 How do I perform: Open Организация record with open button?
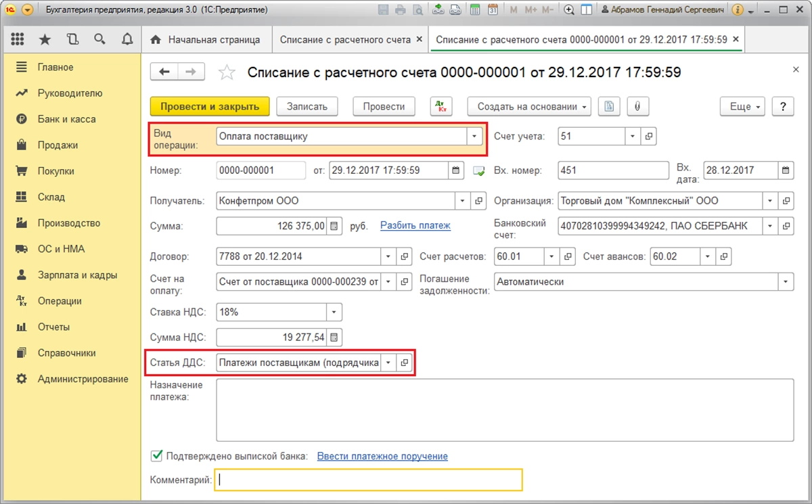[786, 201]
